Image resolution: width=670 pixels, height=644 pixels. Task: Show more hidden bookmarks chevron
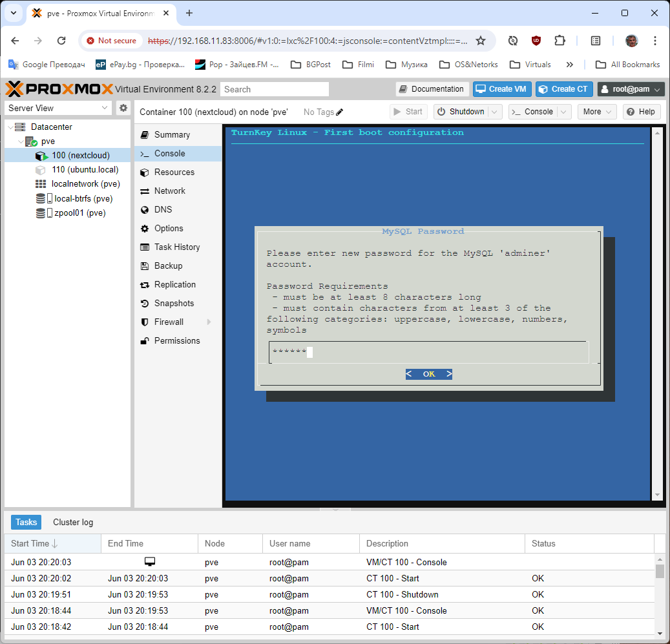(x=570, y=65)
